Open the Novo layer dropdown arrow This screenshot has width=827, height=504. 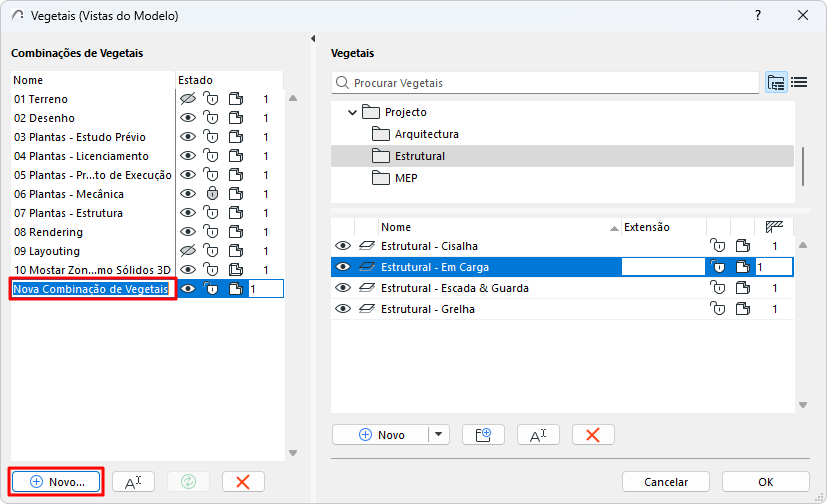438,434
